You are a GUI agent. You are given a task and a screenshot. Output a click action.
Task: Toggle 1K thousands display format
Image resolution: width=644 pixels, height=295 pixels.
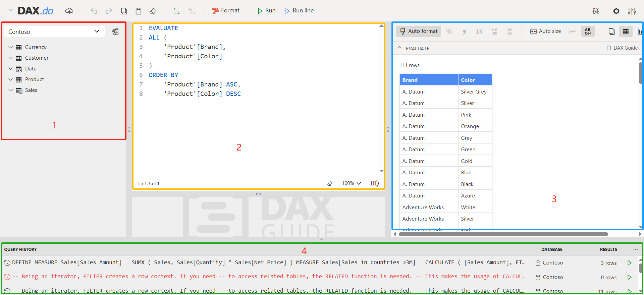pos(479,32)
